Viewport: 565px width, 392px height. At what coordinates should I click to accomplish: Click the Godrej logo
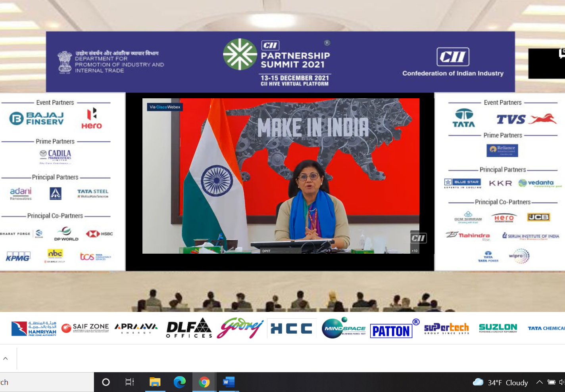pyautogui.click(x=240, y=328)
